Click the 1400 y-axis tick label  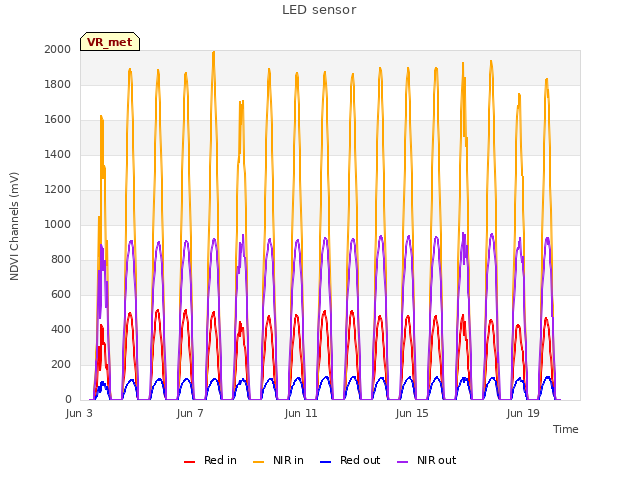[58, 154]
